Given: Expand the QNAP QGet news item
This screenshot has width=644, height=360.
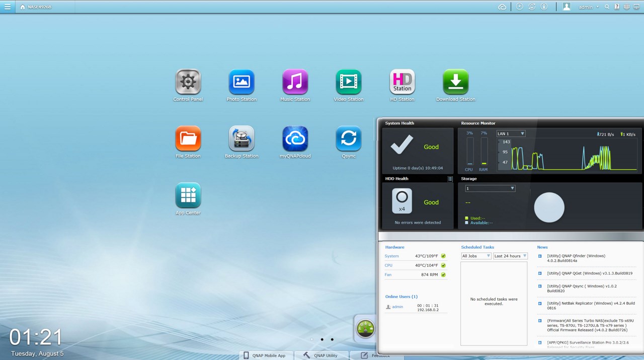Looking at the screenshot, I should click(x=540, y=273).
